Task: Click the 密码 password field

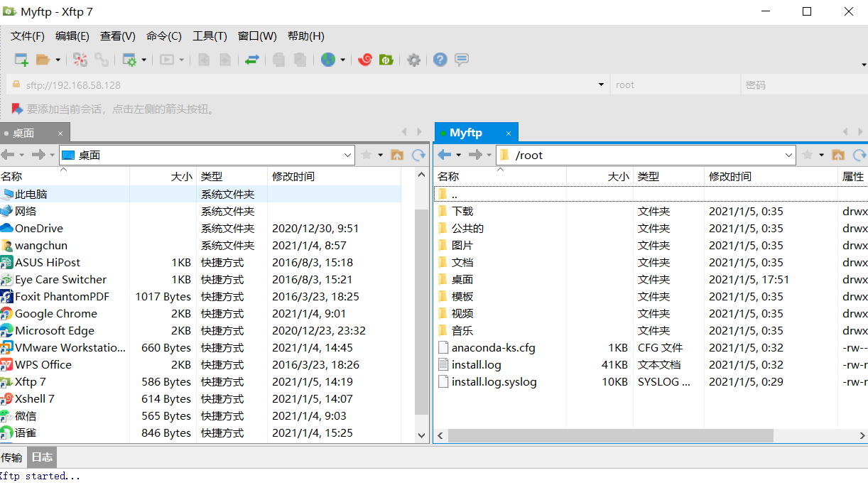Action: click(x=803, y=85)
